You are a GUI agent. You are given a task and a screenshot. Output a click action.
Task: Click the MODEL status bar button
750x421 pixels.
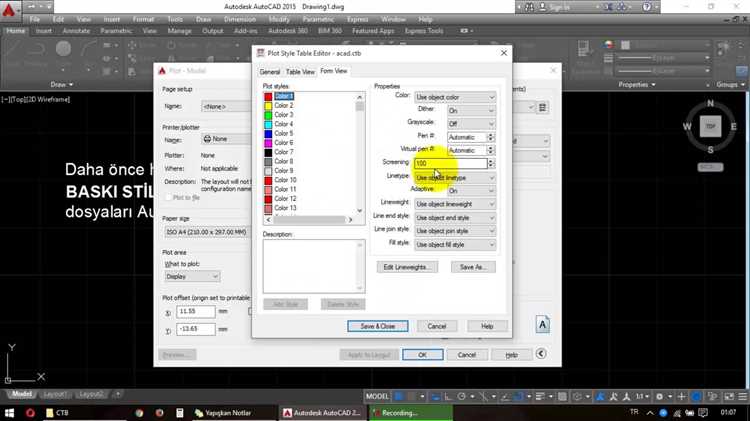click(x=377, y=396)
